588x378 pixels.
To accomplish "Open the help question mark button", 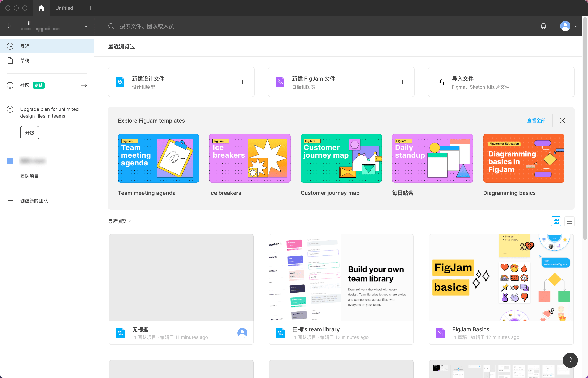I will tap(571, 360).
